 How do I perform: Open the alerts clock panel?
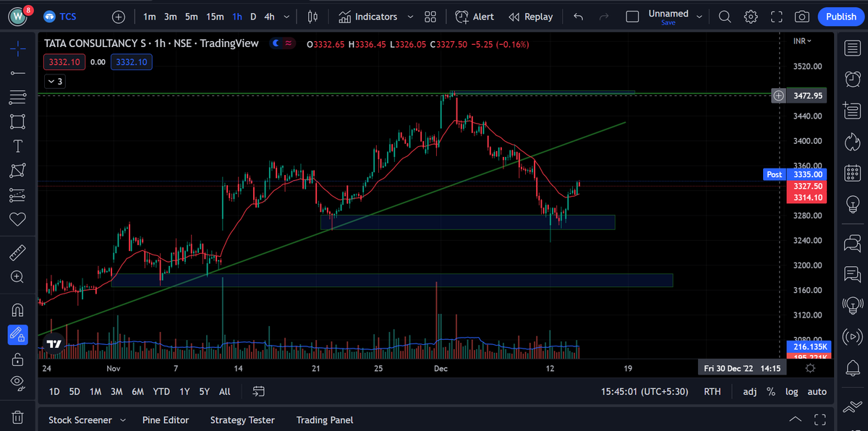(x=852, y=79)
